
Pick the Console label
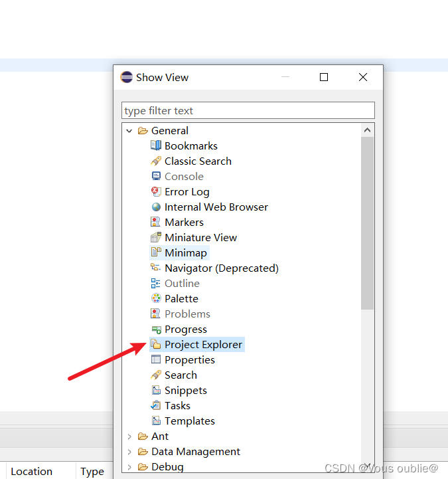184,177
